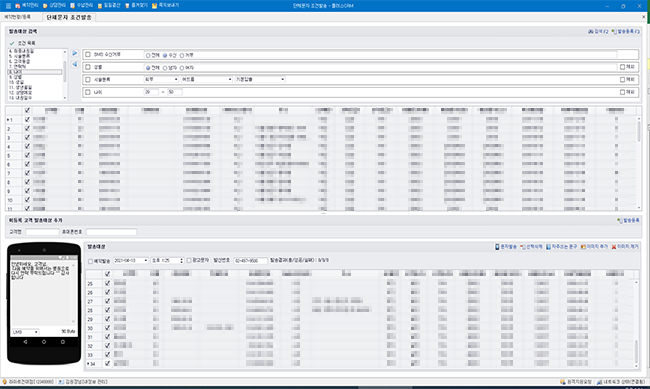This screenshot has height=389, width=650.
Task: Close the current tab with X
Action: coord(643,17)
